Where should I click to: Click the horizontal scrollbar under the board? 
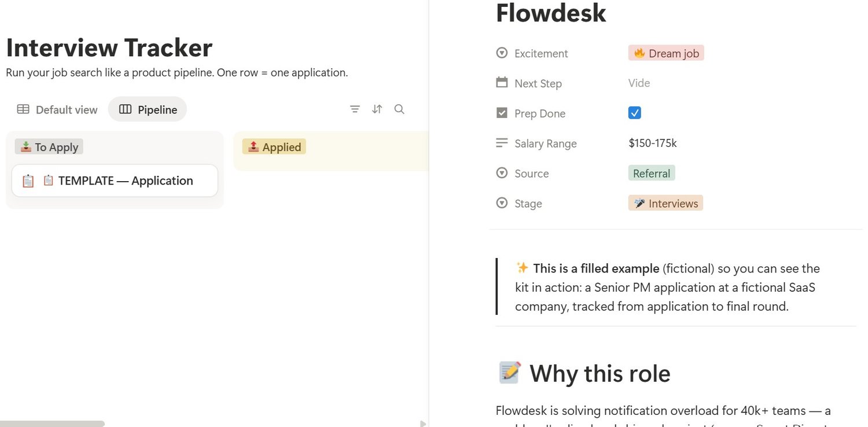point(53,424)
